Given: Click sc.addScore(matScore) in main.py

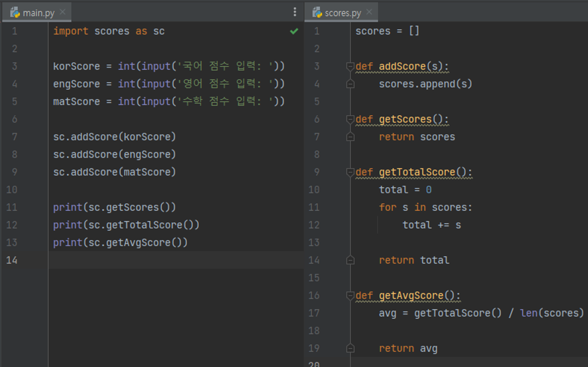Looking at the screenshot, I should click(114, 172).
